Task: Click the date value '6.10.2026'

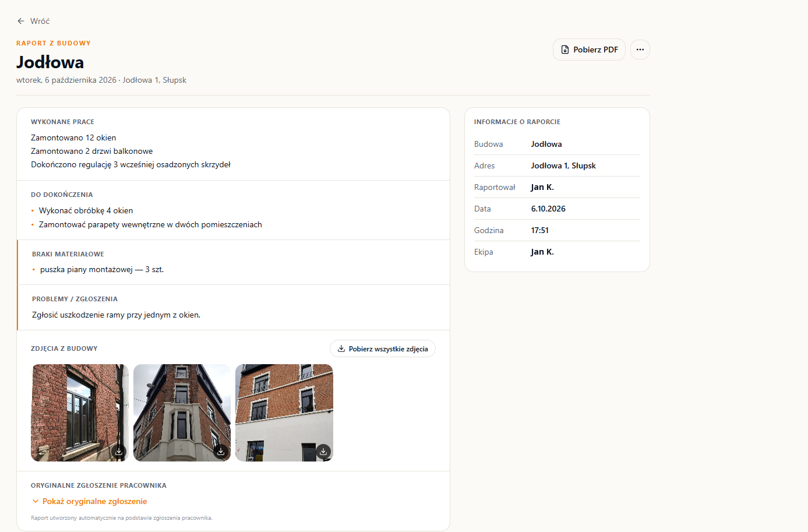Action: [548, 209]
